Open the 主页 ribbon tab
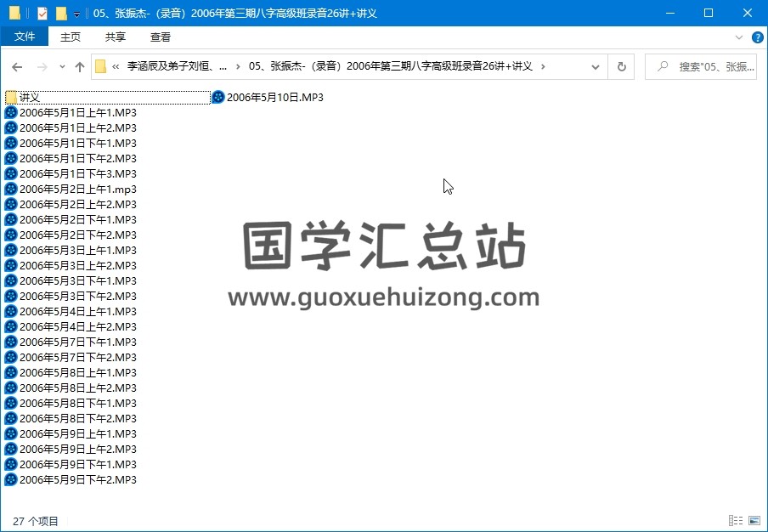The height and width of the screenshot is (532, 768). 70,37
